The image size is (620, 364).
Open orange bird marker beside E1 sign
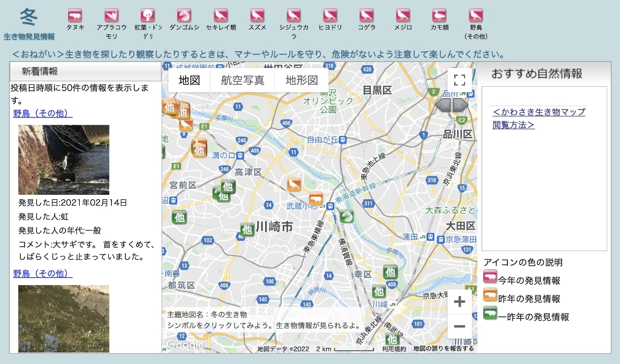click(x=186, y=124)
